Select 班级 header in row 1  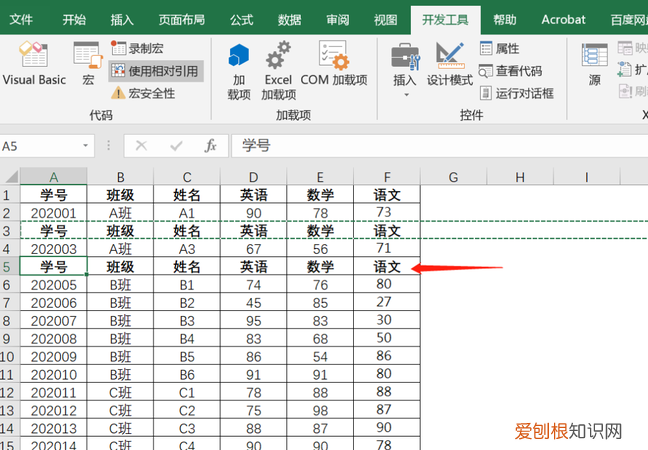[120, 195]
